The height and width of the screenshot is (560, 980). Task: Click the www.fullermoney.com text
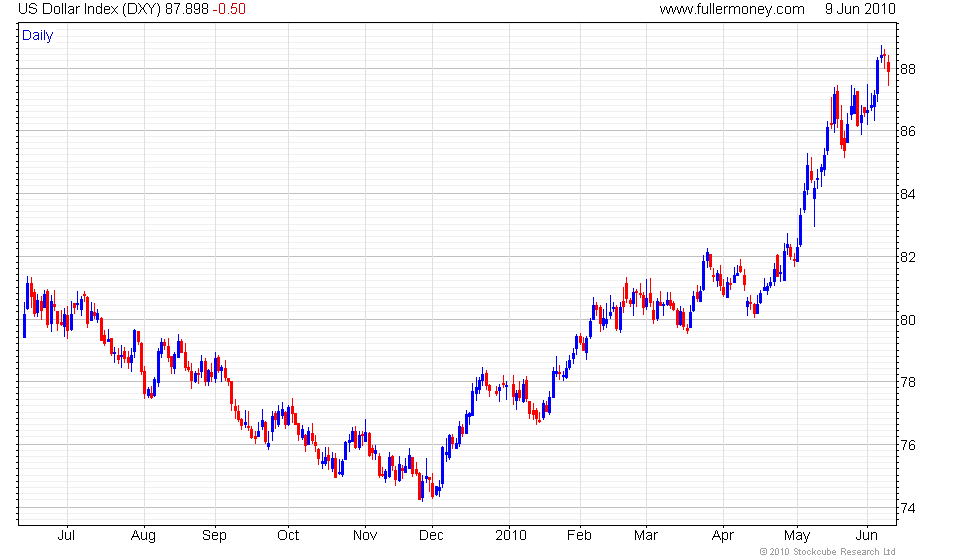[732, 9]
